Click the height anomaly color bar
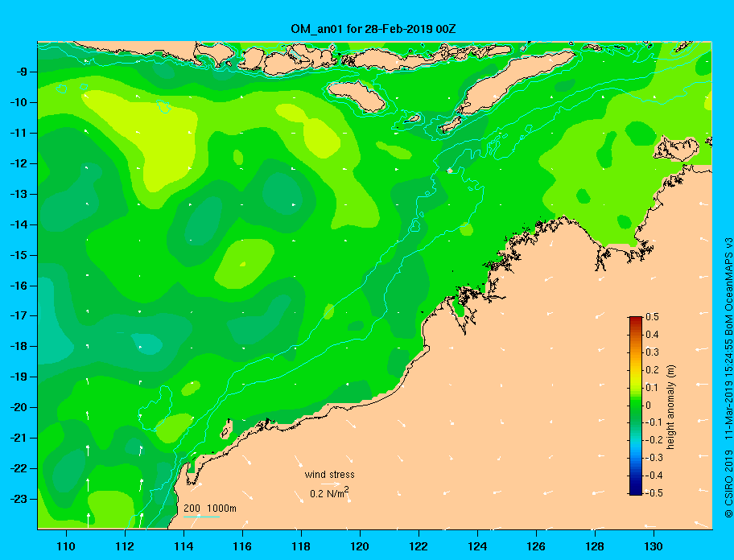The height and width of the screenshot is (560, 734). click(x=636, y=406)
